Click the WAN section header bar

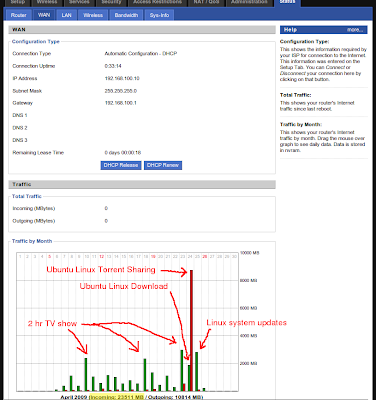(x=142, y=30)
